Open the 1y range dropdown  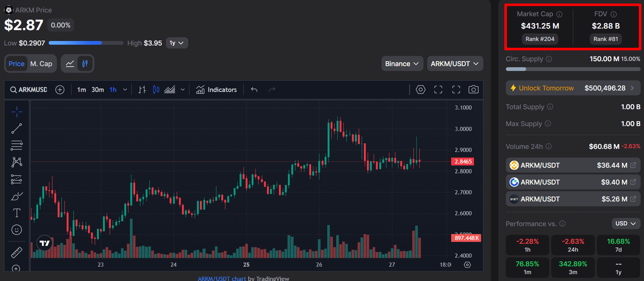click(x=177, y=43)
